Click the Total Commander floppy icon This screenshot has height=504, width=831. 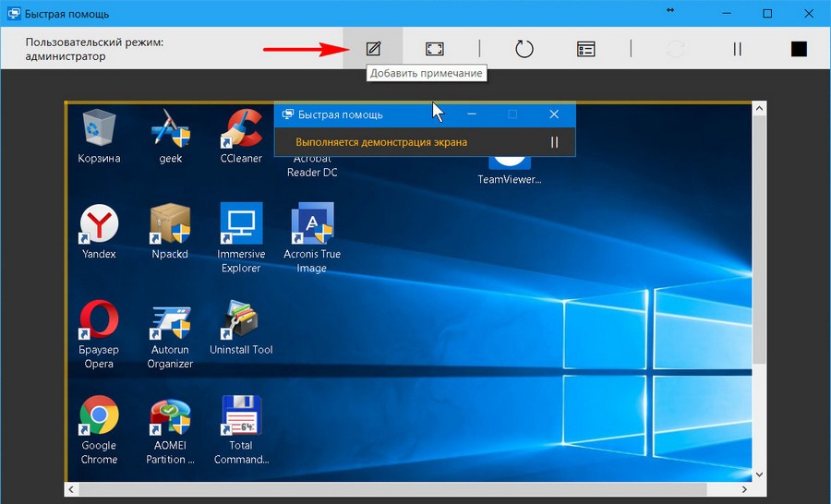[x=241, y=415]
